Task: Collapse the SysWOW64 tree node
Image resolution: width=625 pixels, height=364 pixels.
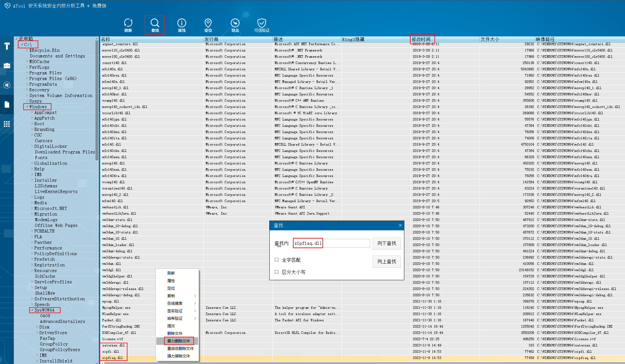Action: (x=32, y=310)
